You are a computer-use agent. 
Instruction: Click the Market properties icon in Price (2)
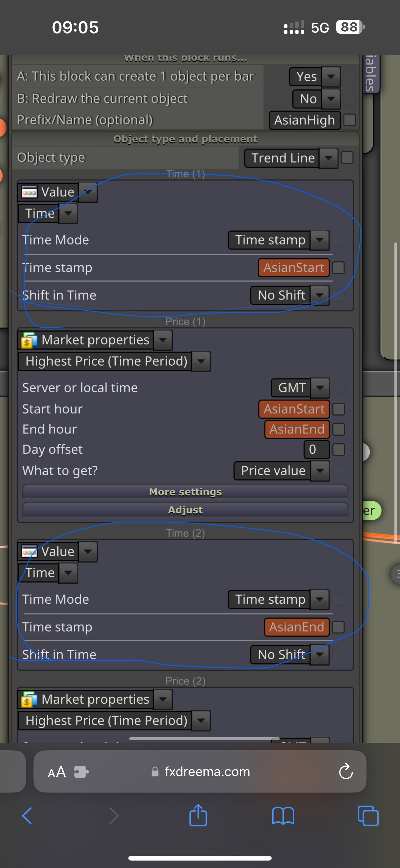pyautogui.click(x=29, y=699)
